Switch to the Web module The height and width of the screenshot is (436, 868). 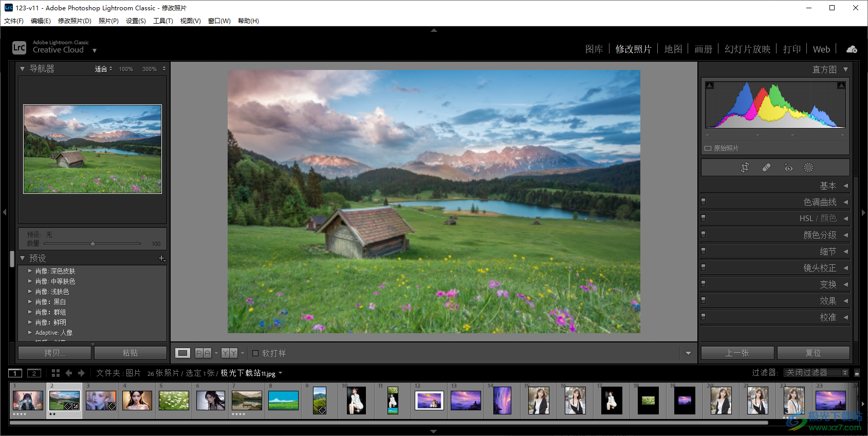[x=821, y=49]
